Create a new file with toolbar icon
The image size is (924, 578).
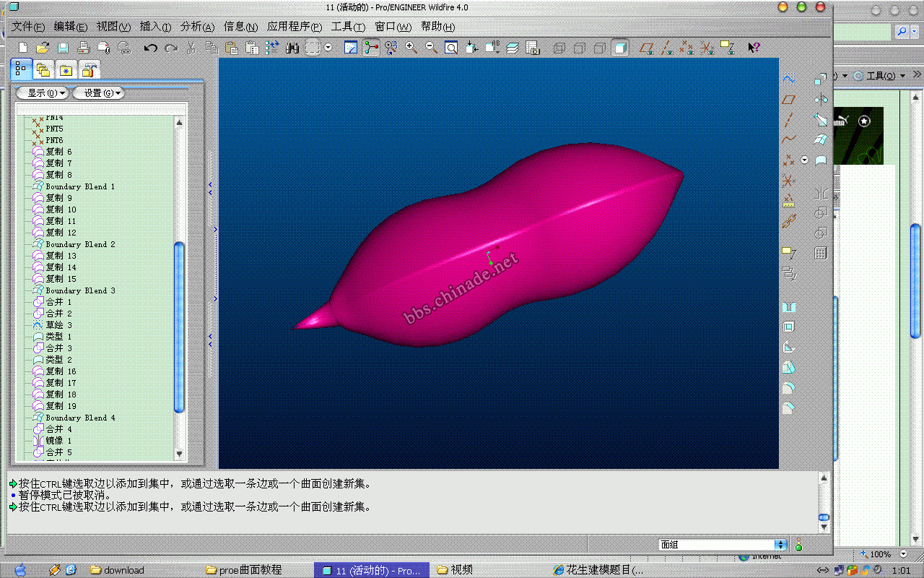(x=23, y=48)
